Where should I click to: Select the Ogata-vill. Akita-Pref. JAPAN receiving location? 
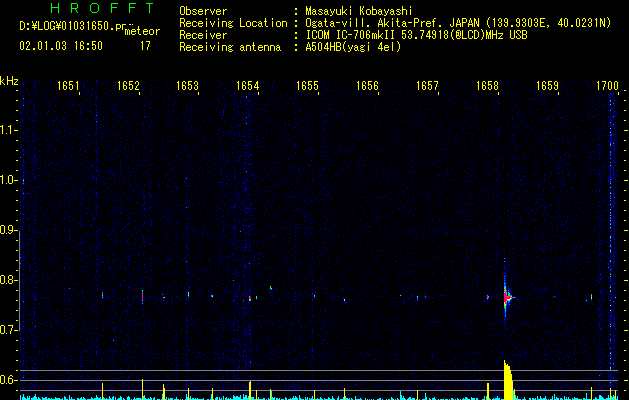(x=458, y=23)
